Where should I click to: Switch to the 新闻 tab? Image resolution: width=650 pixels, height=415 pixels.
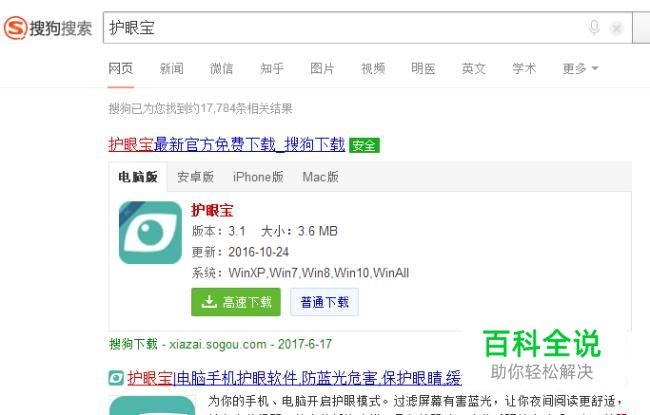pos(171,68)
